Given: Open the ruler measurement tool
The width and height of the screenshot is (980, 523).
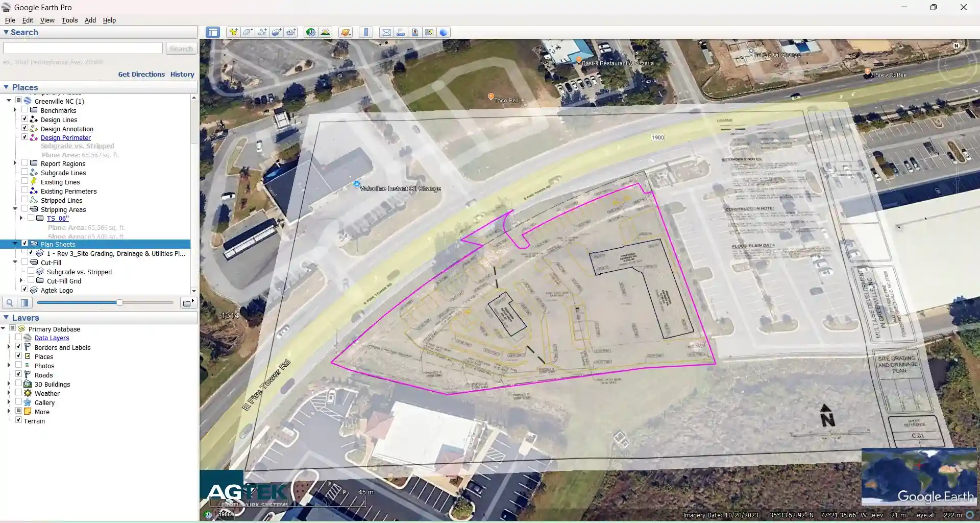Looking at the screenshot, I should (x=366, y=32).
